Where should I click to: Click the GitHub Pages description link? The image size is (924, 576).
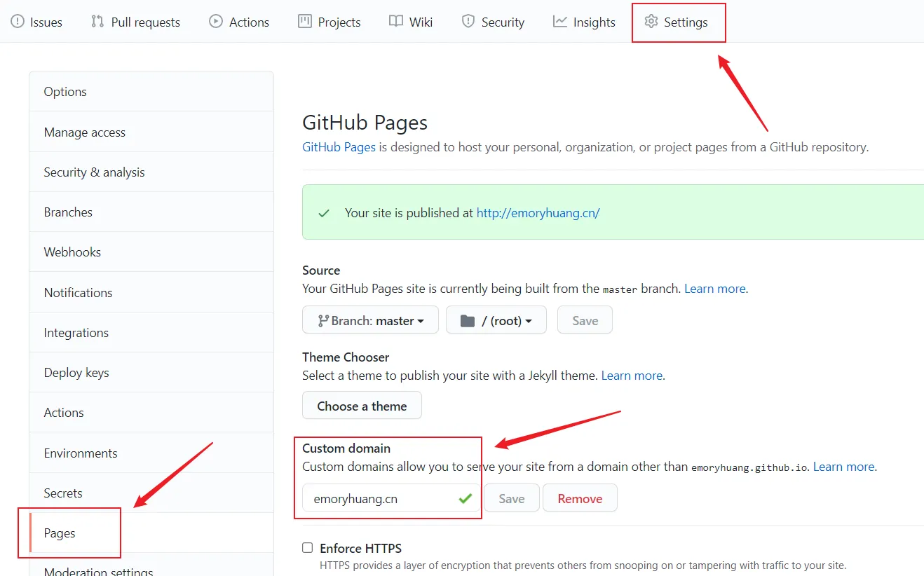click(339, 147)
